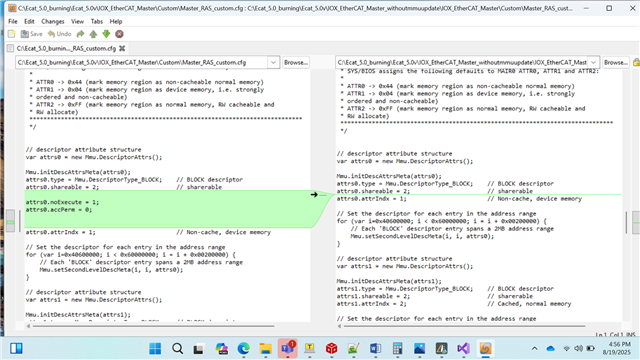Click 'var attrs1' line in right pane
Image resolution: width=640 pixels, height=360 pixels.
pyautogui.click(x=405, y=266)
